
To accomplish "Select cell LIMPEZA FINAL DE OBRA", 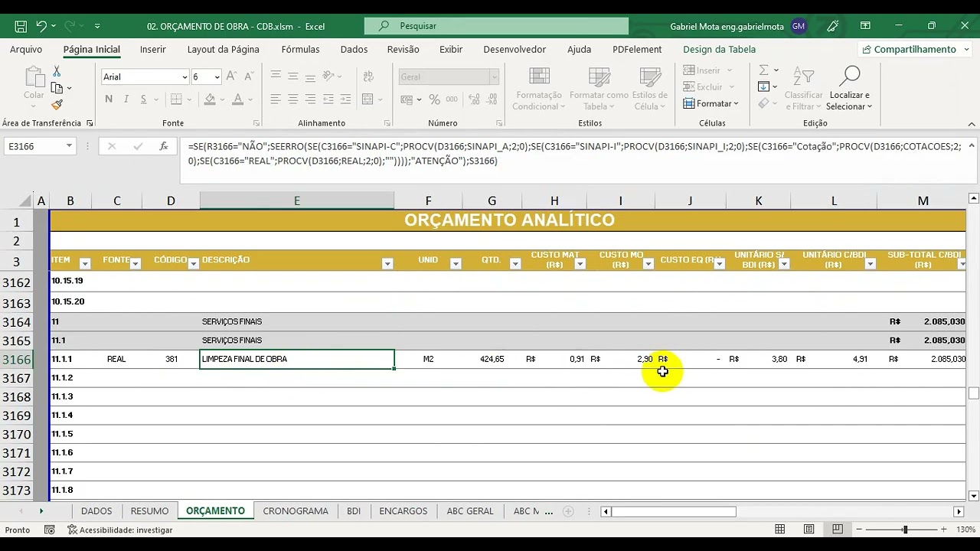I will (x=297, y=359).
